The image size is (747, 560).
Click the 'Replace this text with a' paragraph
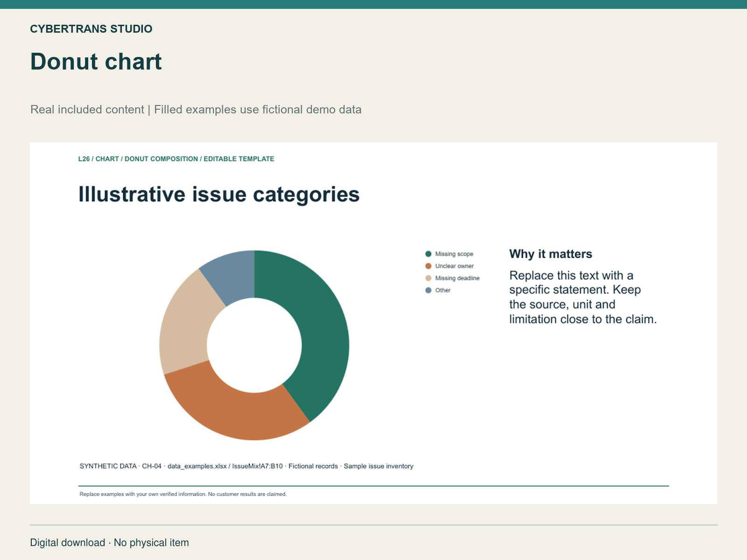click(x=583, y=297)
